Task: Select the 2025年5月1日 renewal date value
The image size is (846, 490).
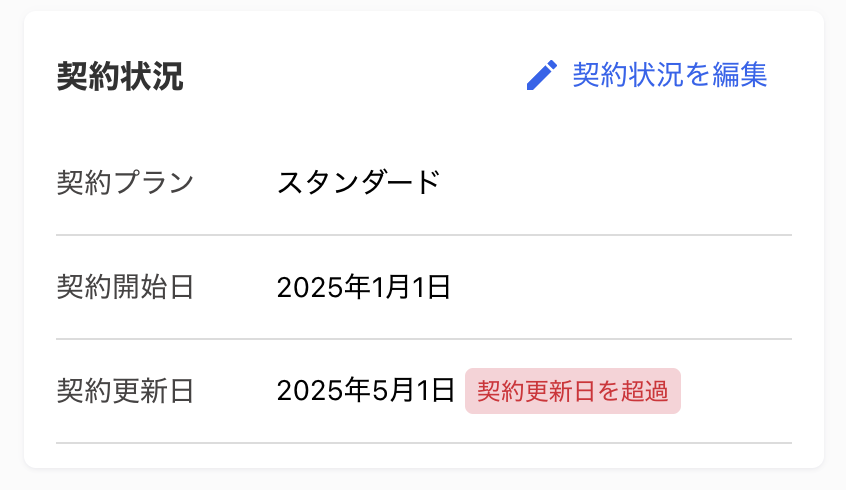Action: (x=366, y=391)
